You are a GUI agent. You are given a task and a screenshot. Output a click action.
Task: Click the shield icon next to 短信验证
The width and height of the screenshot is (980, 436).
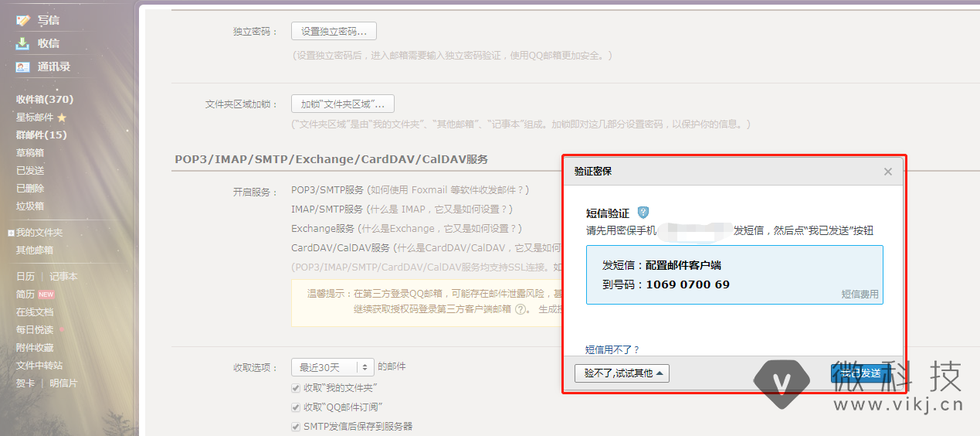coord(643,213)
